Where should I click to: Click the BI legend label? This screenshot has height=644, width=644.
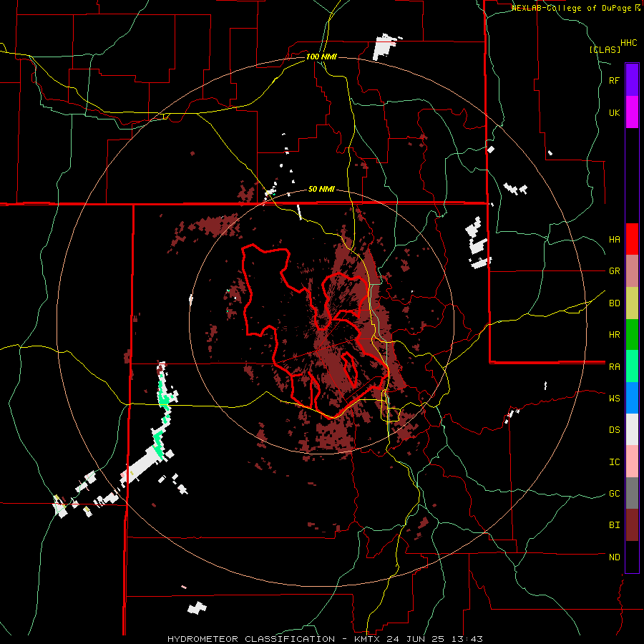point(614,525)
